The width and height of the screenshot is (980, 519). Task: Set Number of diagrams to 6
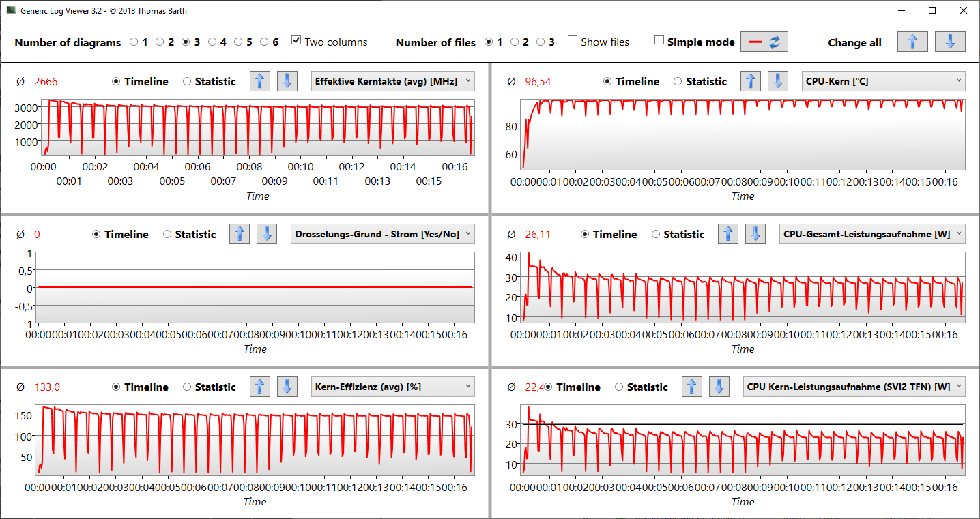coord(265,42)
